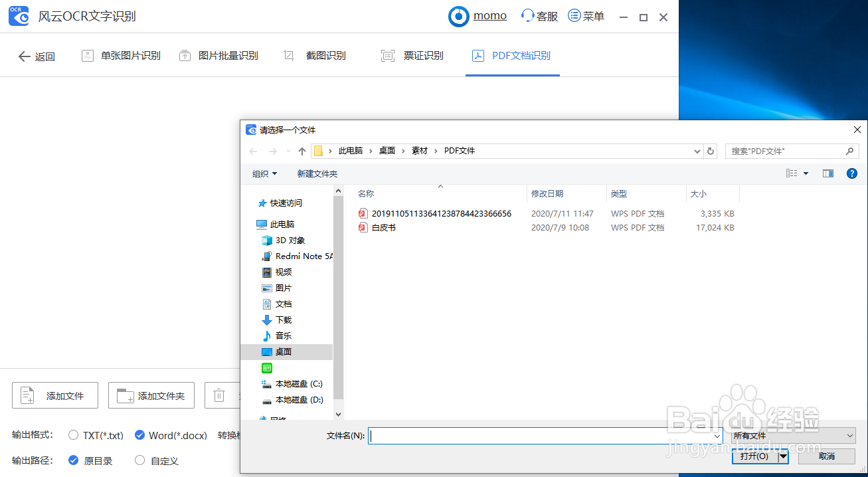Click the momo username link
Screen dimensions: 868x477
point(490,16)
